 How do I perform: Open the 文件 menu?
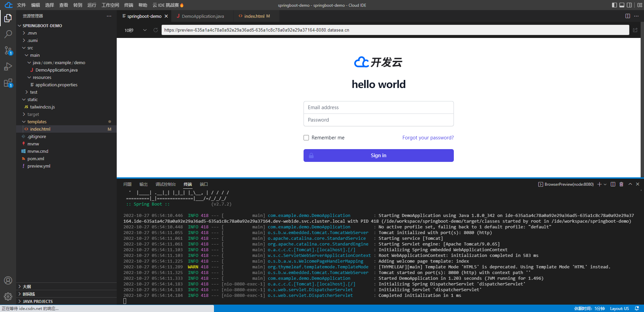pos(21,5)
